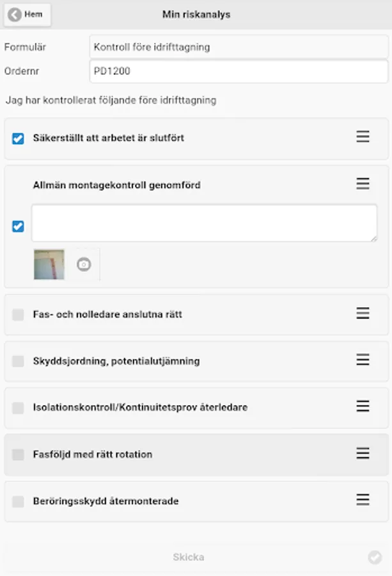The image size is (392, 576).
Task: Open the attached photo thumbnail
Action: [49, 264]
